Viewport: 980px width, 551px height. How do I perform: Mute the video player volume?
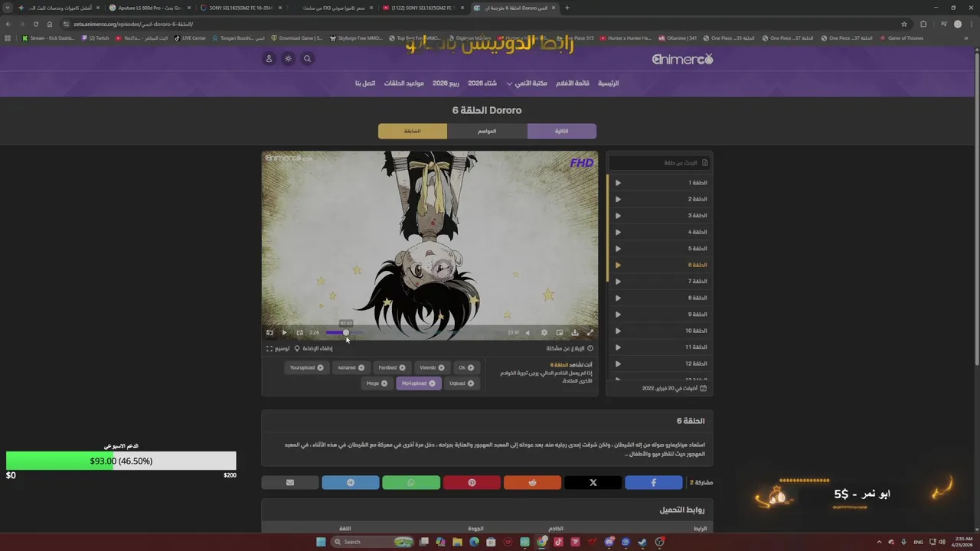528,333
